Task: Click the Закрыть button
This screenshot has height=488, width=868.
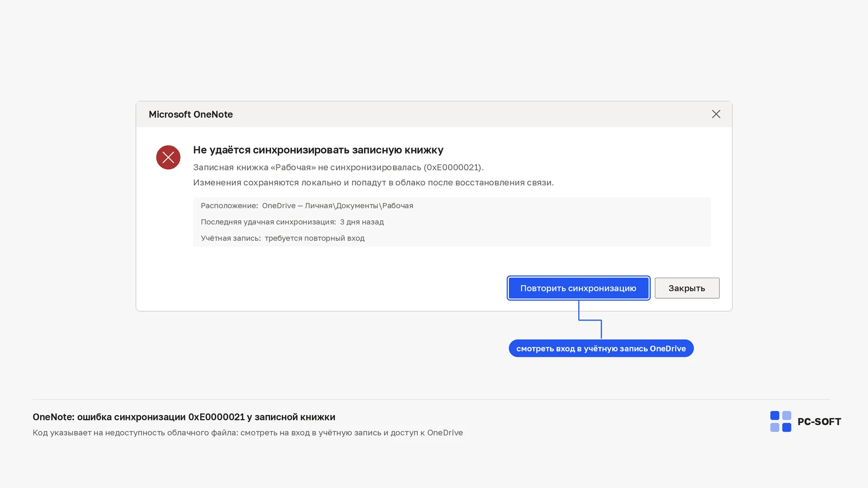Action: tap(687, 288)
